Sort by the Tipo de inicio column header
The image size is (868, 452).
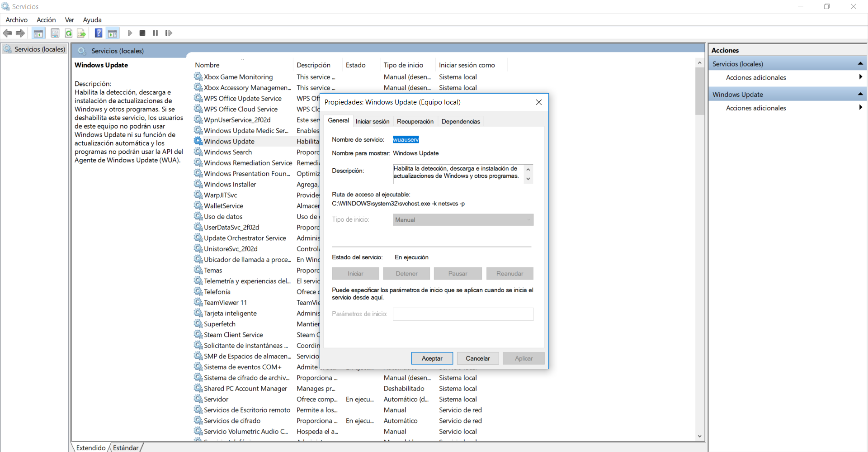pyautogui.click(x=408, y=65)
